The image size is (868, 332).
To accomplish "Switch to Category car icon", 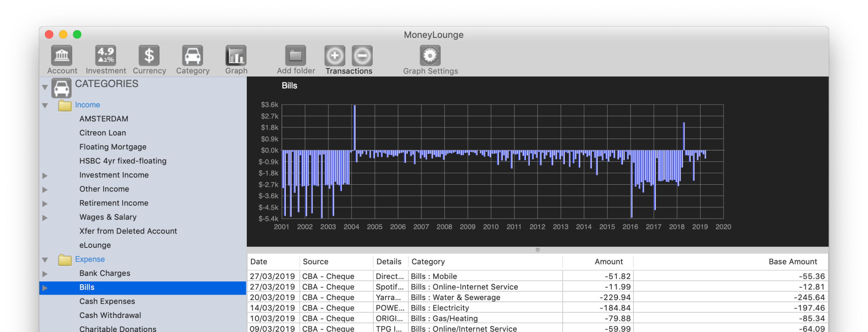I will [x=193, y=56].
